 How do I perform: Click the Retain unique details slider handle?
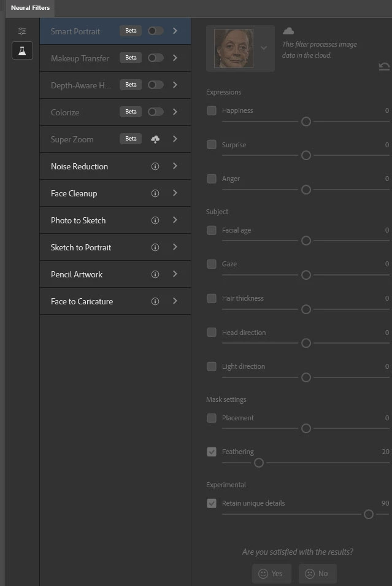tap(369, 514)
